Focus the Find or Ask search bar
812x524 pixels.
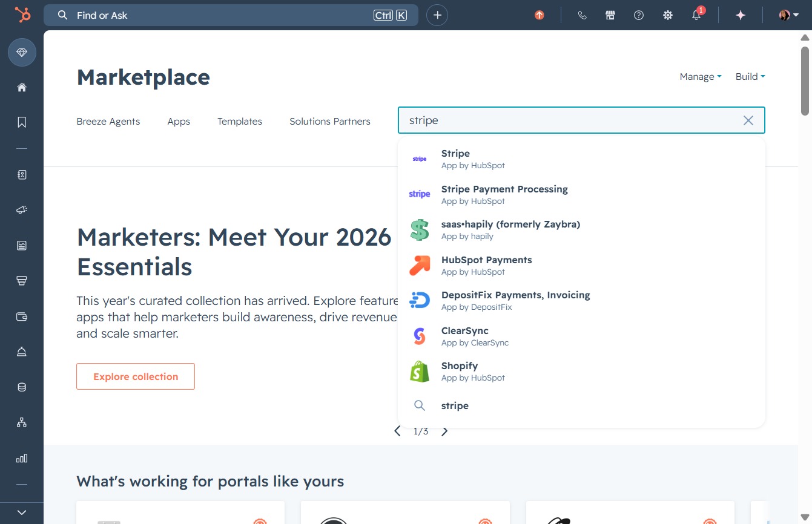click(x=231, y=15)
